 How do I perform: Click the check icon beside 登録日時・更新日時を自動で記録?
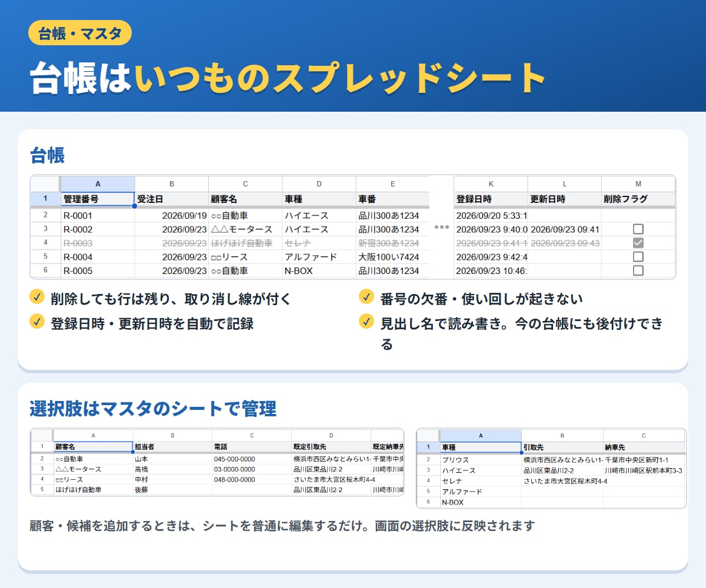click(x=37, y=321)
